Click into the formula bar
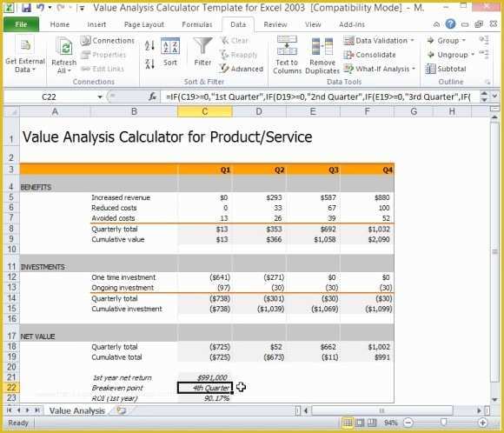 [320, 97]
